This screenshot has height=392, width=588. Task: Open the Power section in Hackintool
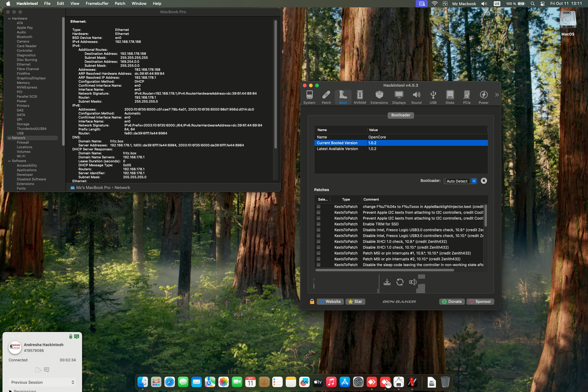tap(484, 97)
